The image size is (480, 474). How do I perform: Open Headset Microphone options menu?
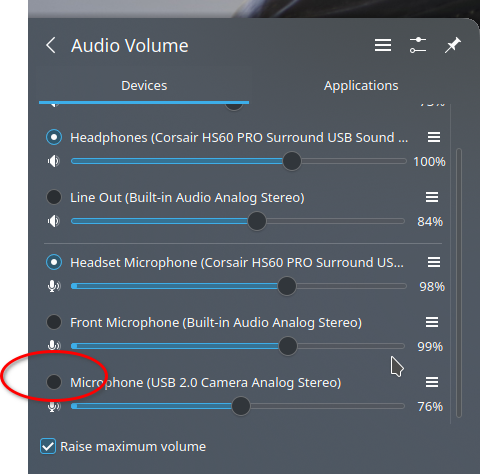click(x=434, y=262)
